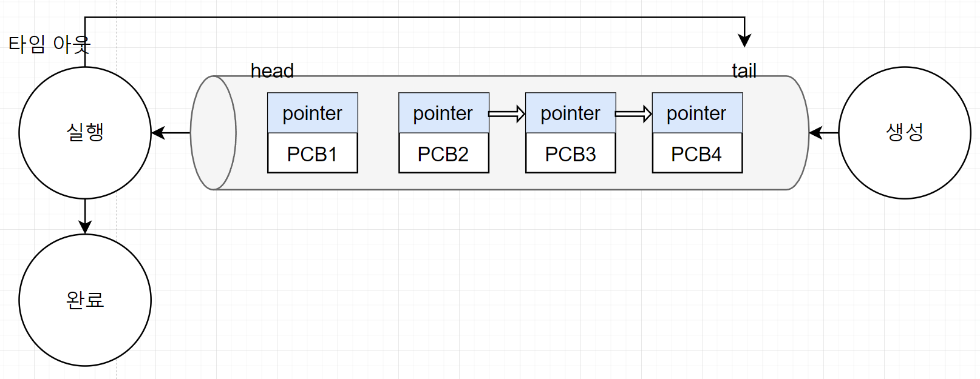Click the pointer cell above PCB1
Screen dimensions: 980x379
(312, 113)
